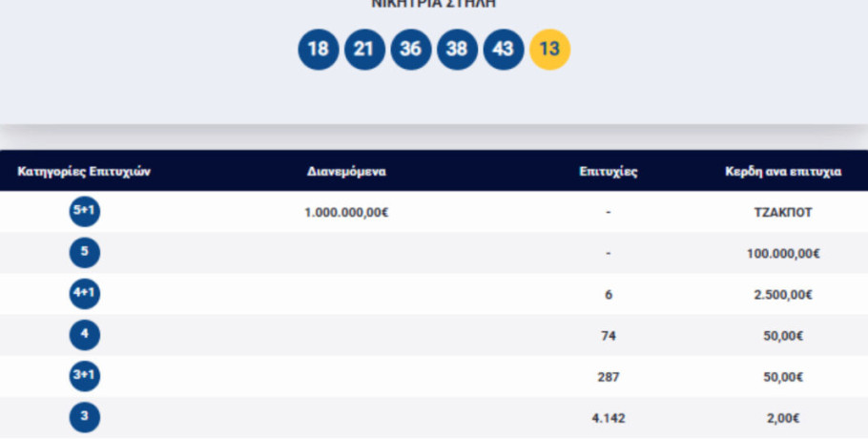Click the 100.000,00€ prize amount

tap(783, 254)
